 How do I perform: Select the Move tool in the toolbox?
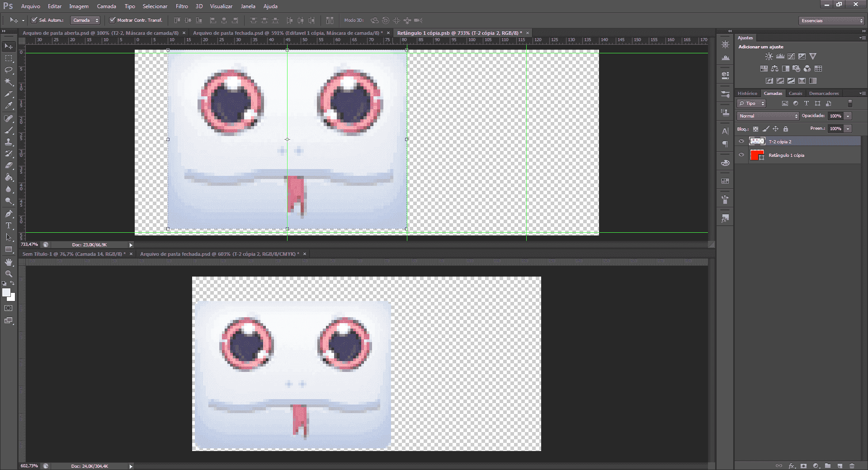pos(9,47)
